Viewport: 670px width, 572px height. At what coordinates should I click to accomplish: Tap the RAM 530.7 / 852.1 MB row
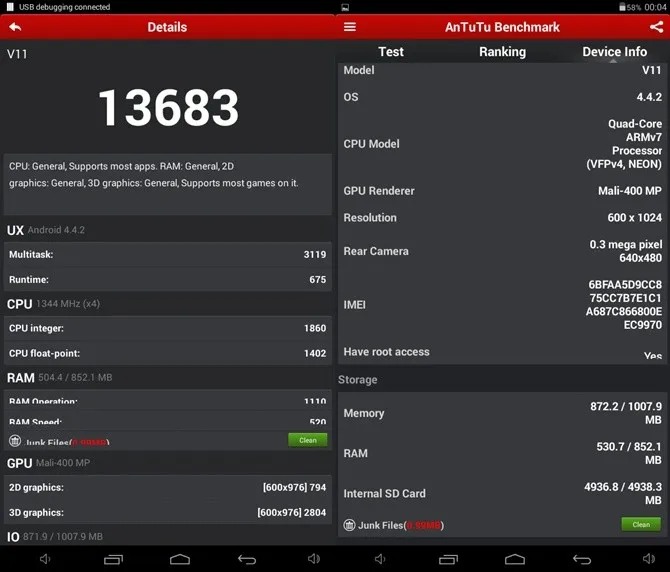(x=502, y=453)
